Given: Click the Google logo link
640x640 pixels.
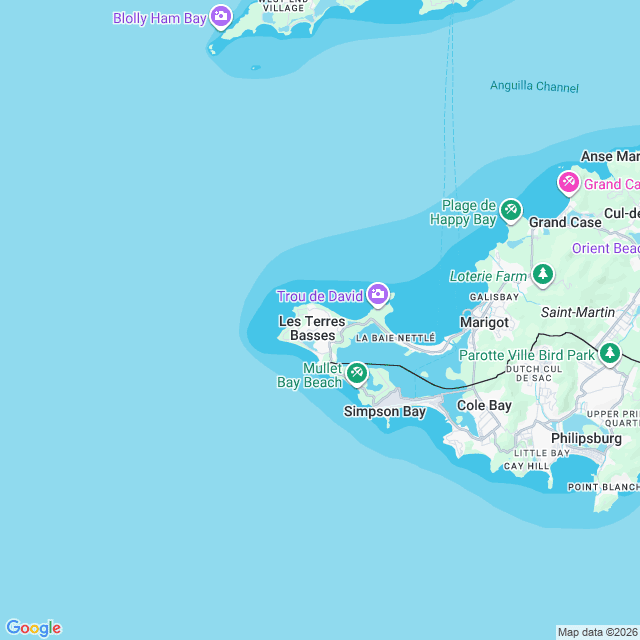Looking at the screenshot, I should (x=33, y=628).
